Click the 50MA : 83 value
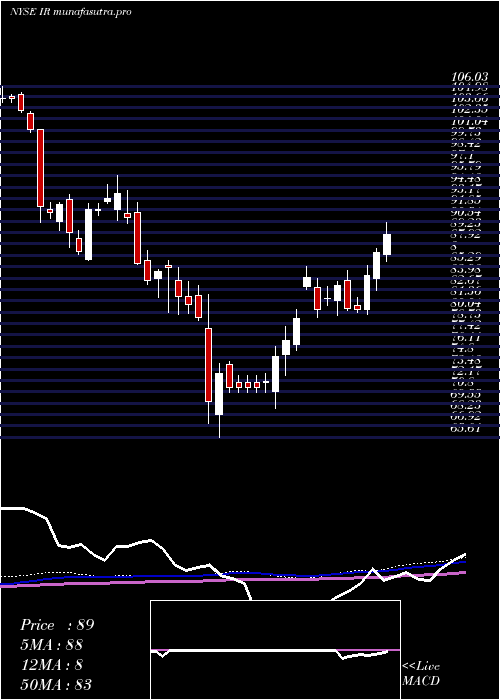This screenshot has height=700, width=500. 56,684
